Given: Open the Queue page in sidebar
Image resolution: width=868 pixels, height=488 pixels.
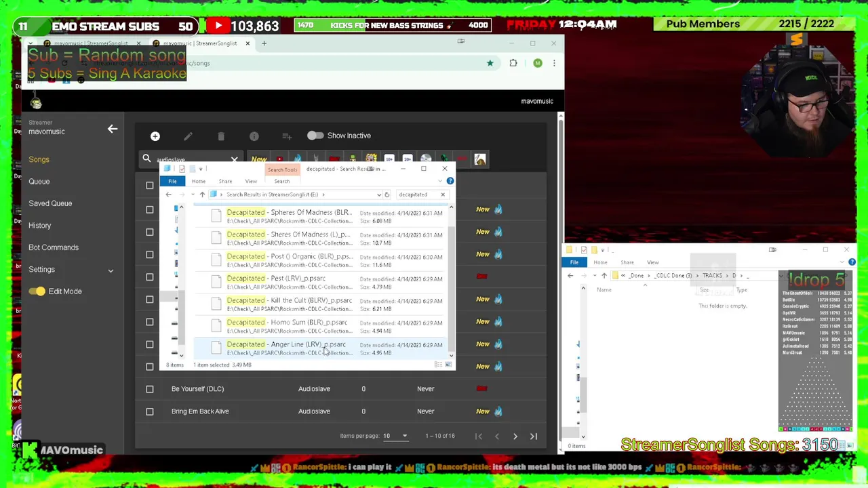Looking at the screenshot, I should tap(39, 182).
